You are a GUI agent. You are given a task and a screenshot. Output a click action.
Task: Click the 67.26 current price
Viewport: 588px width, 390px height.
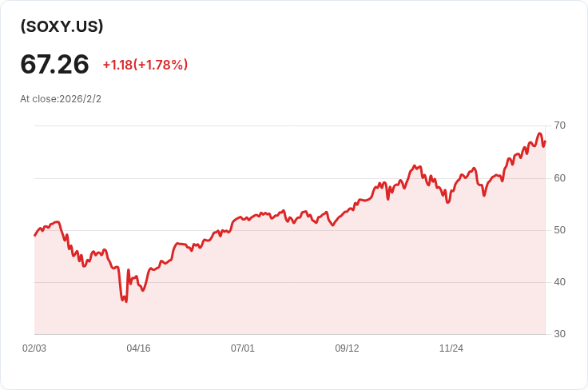[x=54, y=64]
